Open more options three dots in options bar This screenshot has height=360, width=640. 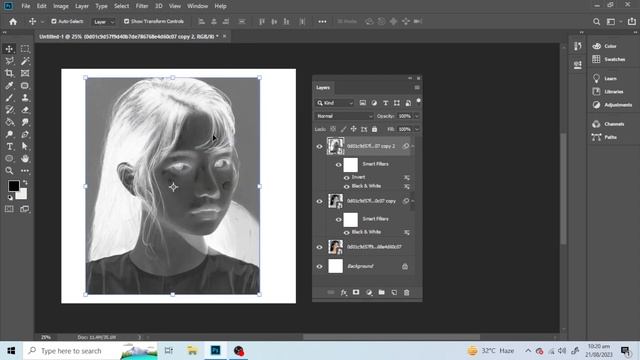(x=322, y=22)
